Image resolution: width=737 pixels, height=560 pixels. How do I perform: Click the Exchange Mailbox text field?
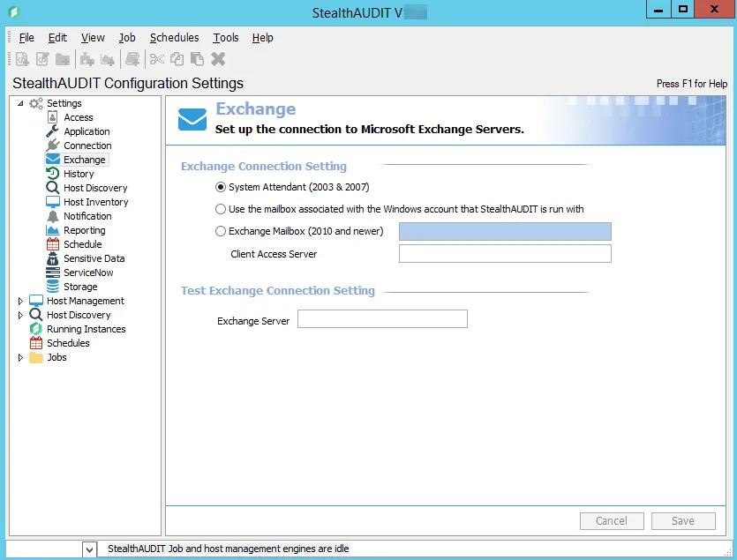(505, 231)
